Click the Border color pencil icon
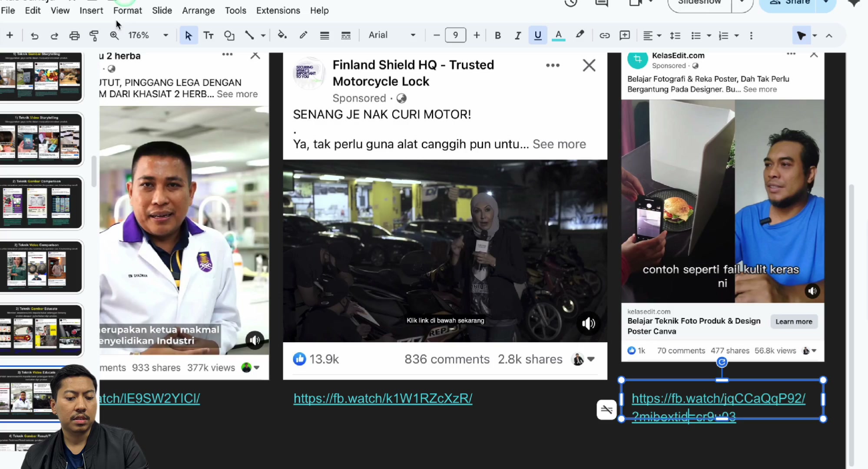 pyautogui.click(x=303, y=36)
